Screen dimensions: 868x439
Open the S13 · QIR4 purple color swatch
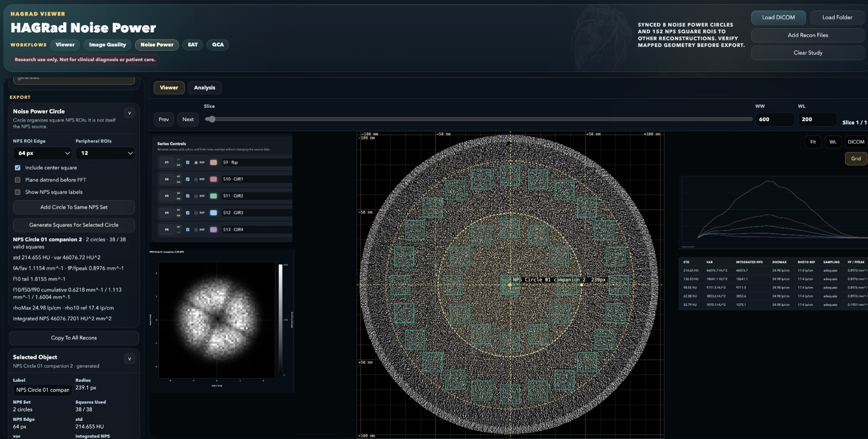coord(213,229)
